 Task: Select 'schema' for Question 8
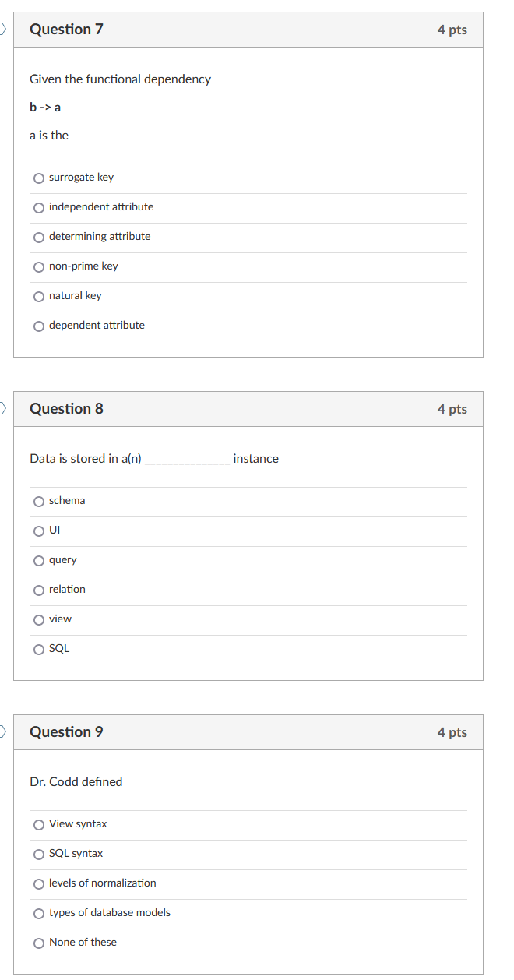[x=39, y=501]
